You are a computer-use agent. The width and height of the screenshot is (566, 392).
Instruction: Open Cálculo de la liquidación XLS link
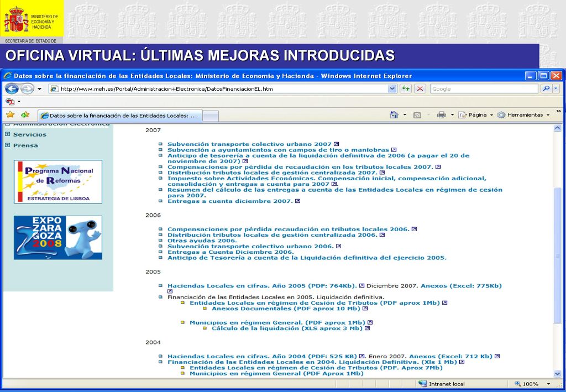pos(287,328)
